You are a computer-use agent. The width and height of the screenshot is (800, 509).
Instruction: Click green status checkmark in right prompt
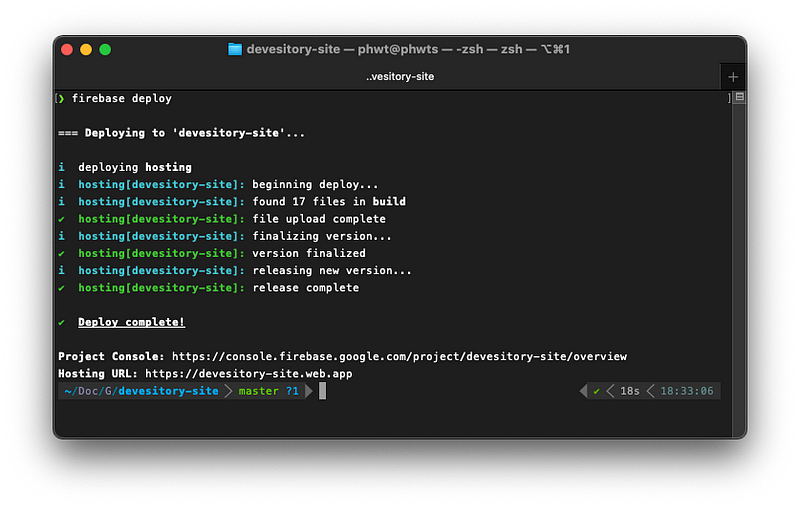point(596,391)
